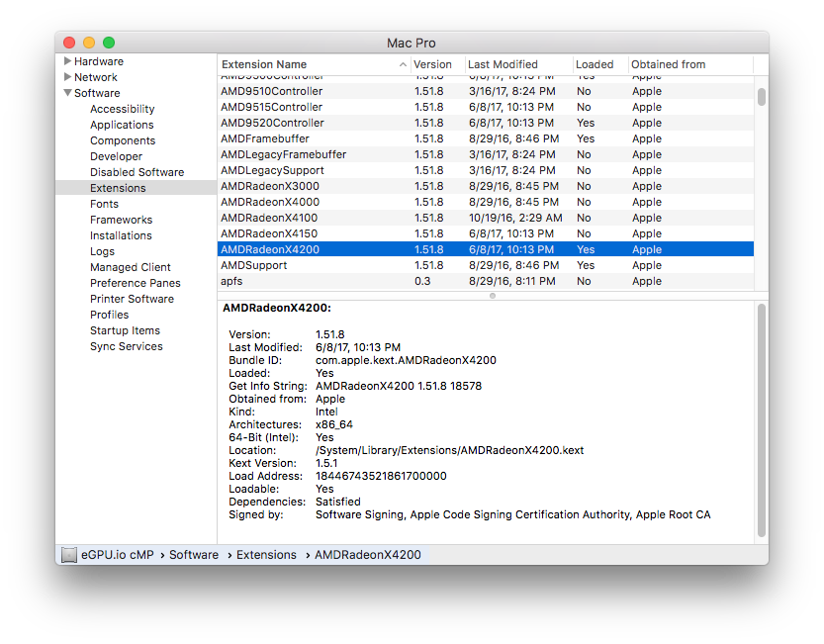Viewport: 824px width, 644px height.
Task: Select Accessibility in the sidebar
Action: 122,109
